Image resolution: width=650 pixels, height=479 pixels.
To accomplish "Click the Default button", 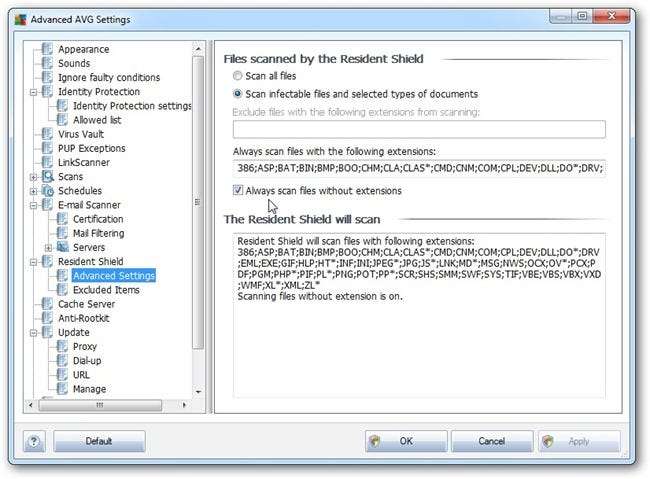I will 99,441.
